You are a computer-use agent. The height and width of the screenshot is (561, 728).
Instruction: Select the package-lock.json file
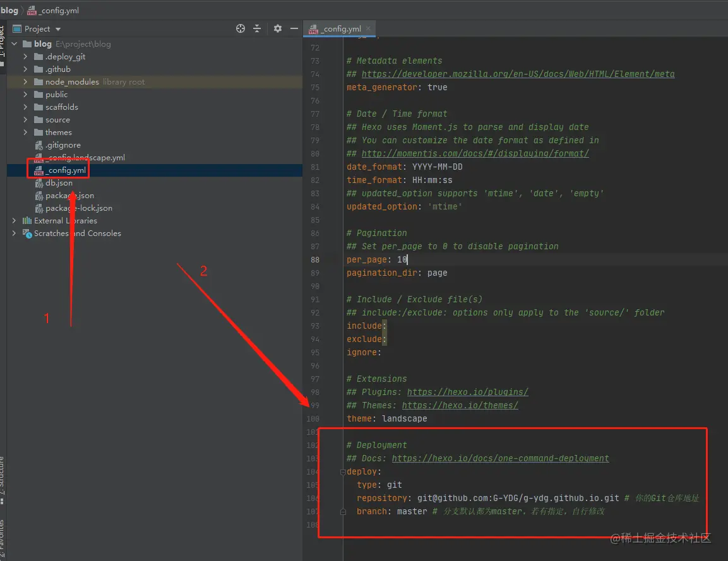tap(79, 208)
